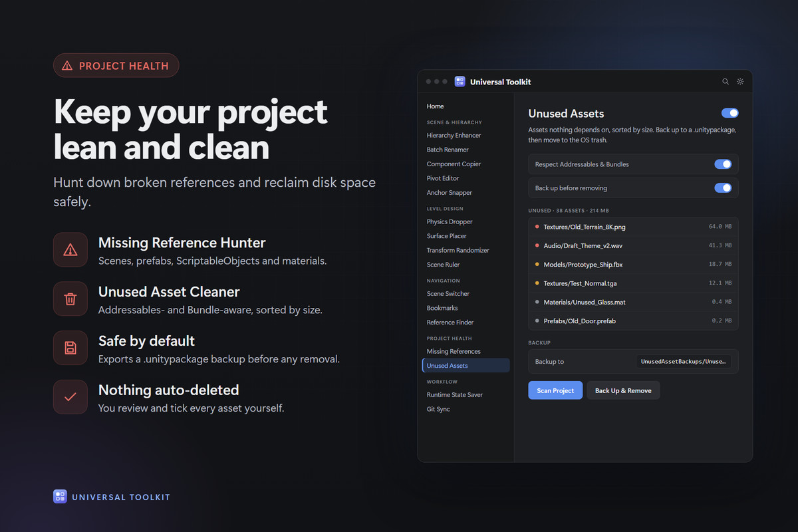
Task: Click the Universal Toolkit app logo in title bar
Action: [x=460, y=82]
